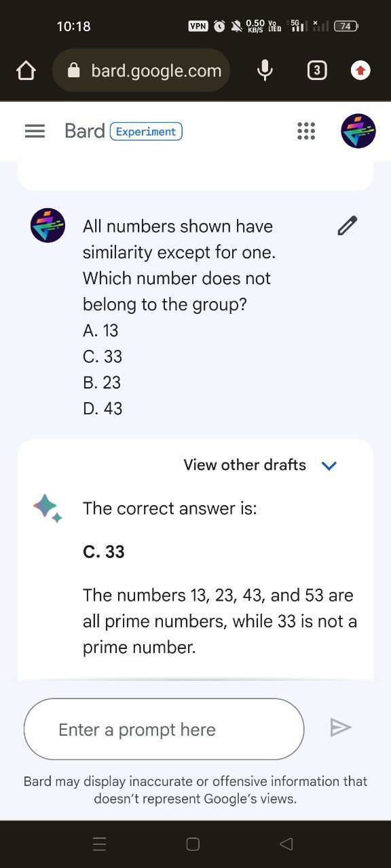The image size is (391, 868).
Task: Tap the Android home square button
Action: click(193, 844)
